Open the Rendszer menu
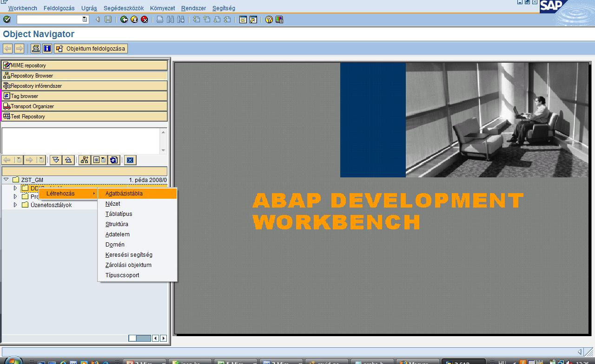The height and width of the screenshot is (364, 595). click(194, 8)
